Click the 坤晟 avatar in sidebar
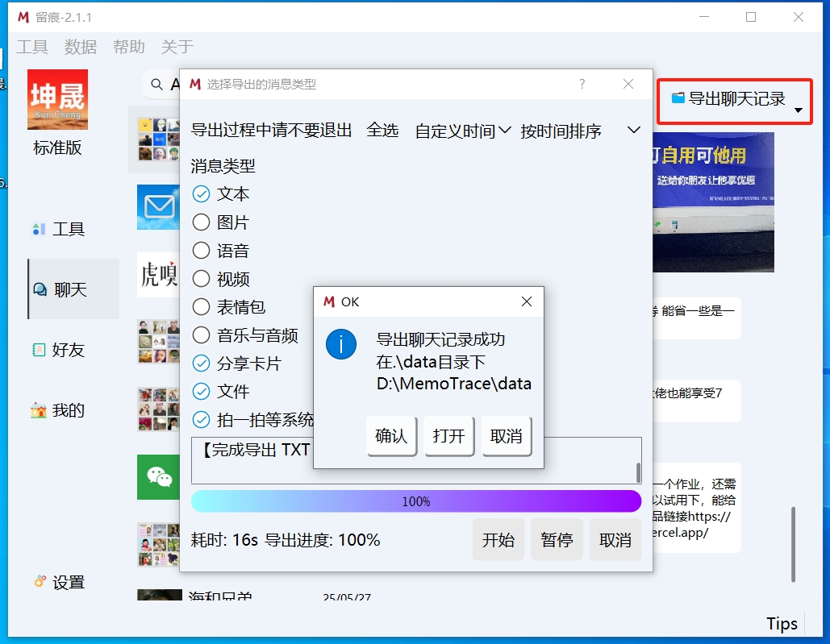Image resolution: width=830 pixels, height=644 pixels. [x=58, y=99]
